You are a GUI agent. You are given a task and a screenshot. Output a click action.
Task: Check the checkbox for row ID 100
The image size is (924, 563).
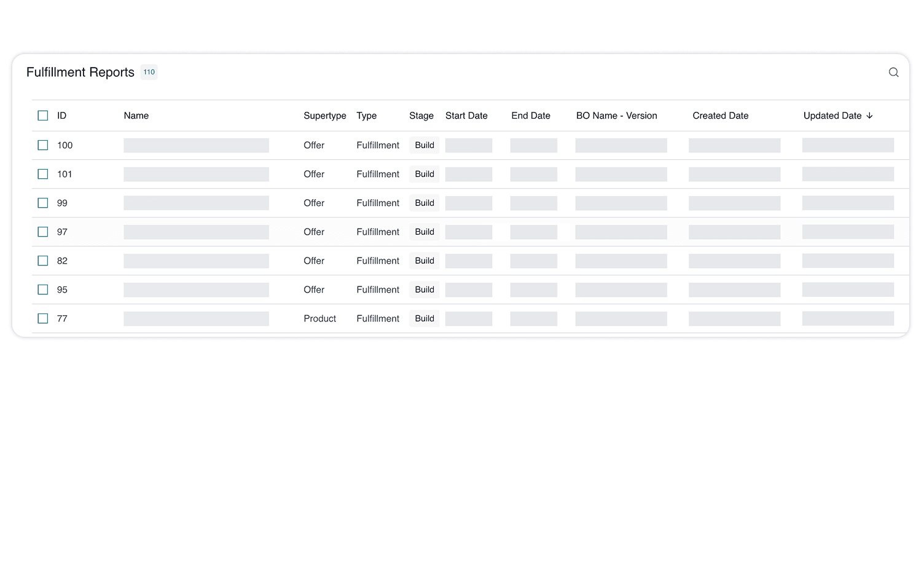(x=42, y=145)
